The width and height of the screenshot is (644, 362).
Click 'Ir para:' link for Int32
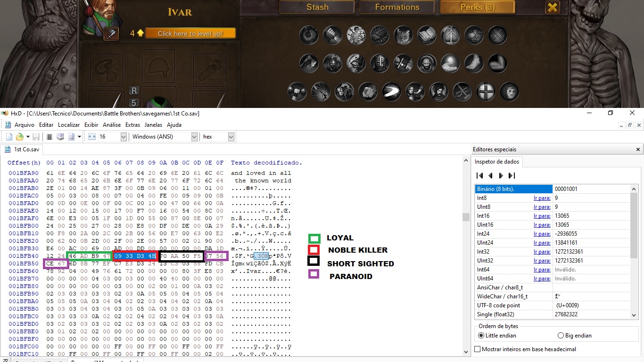click(542, 252)
